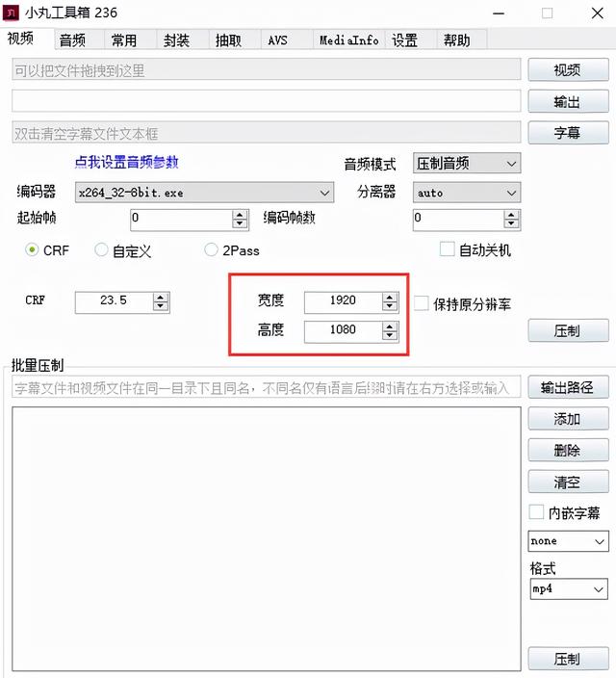The height and width of the screenshot is (678, 616).
Task: Open the 编码器 x264 dropdown
Action: click(204, 193)
